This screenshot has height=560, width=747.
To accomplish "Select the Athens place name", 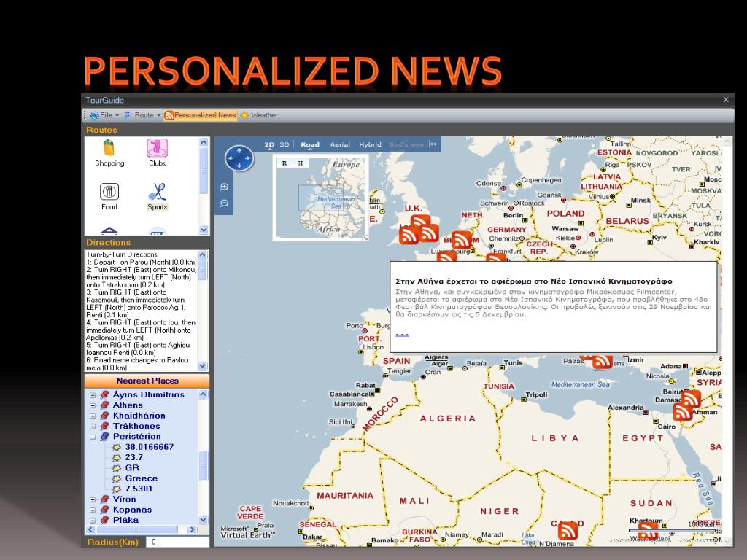I will coord(128,405).
